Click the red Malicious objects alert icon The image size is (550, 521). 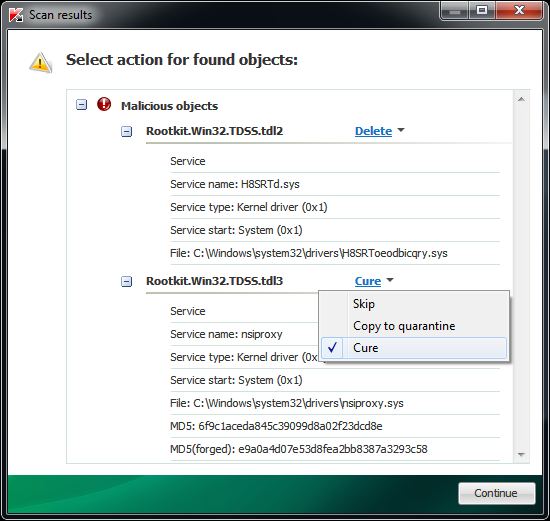(x=104, y=105)
